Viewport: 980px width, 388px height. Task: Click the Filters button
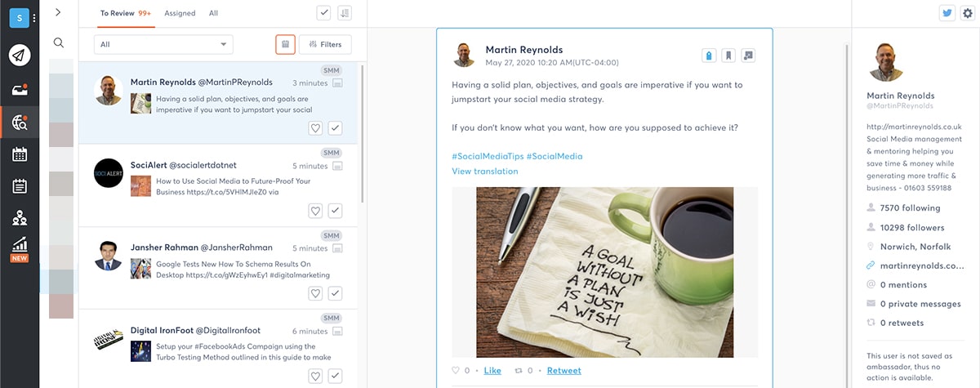[325, 45]
